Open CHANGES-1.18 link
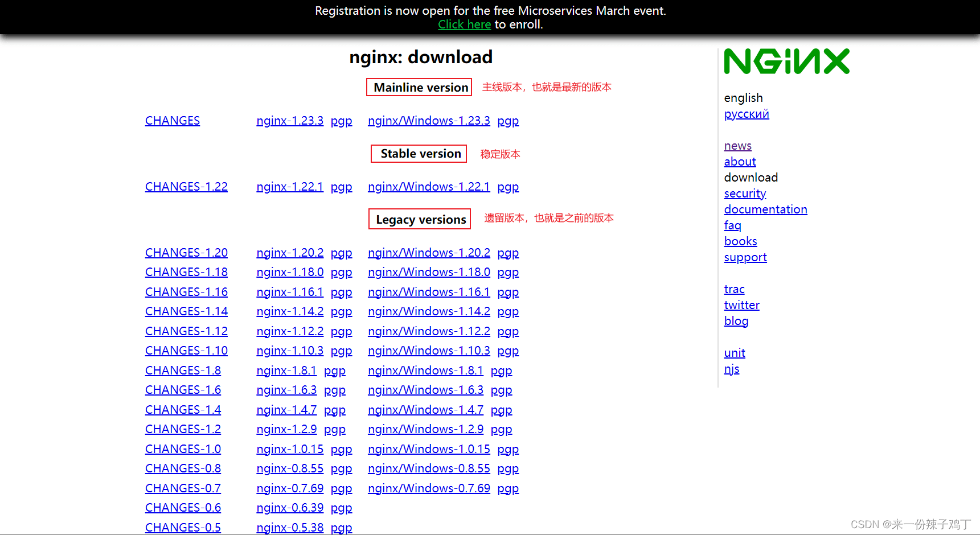Image resolution: width=980 pixels, height=535 pixels. tap(186, 272)
